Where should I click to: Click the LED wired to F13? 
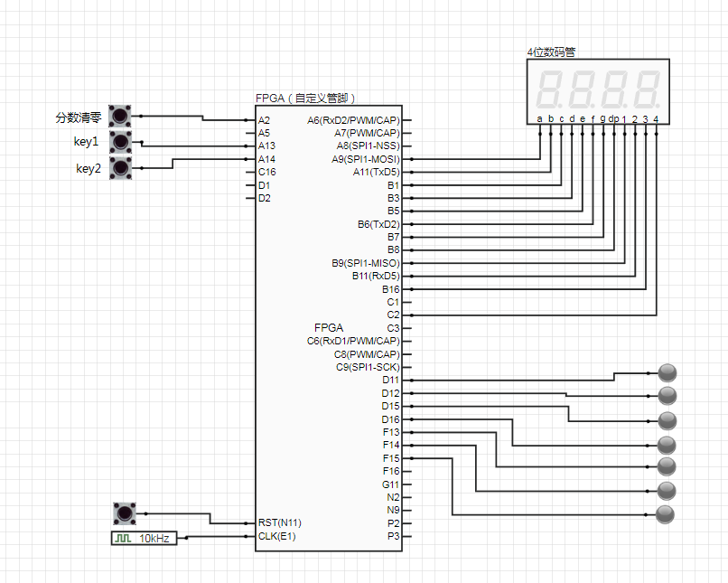click(667, 466)
